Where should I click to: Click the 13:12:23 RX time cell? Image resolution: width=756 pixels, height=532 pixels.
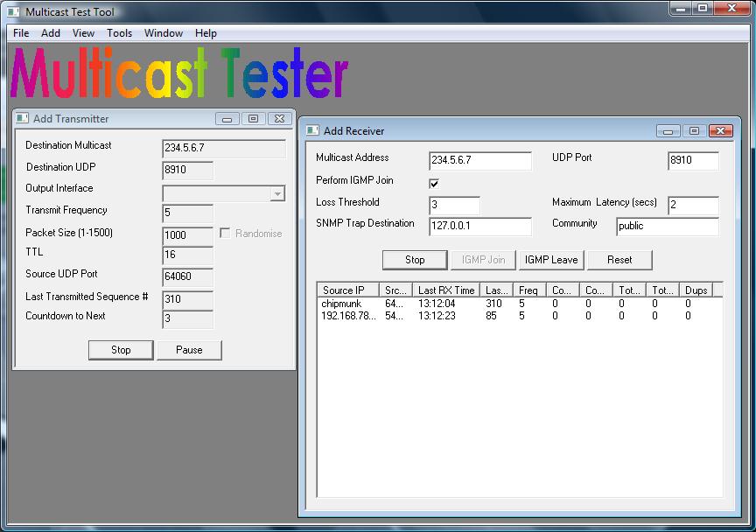tap(437, 316)
